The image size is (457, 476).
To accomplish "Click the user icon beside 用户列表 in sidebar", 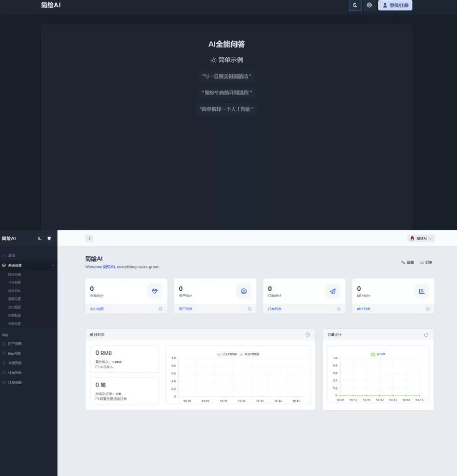I will tap(4, 344).
